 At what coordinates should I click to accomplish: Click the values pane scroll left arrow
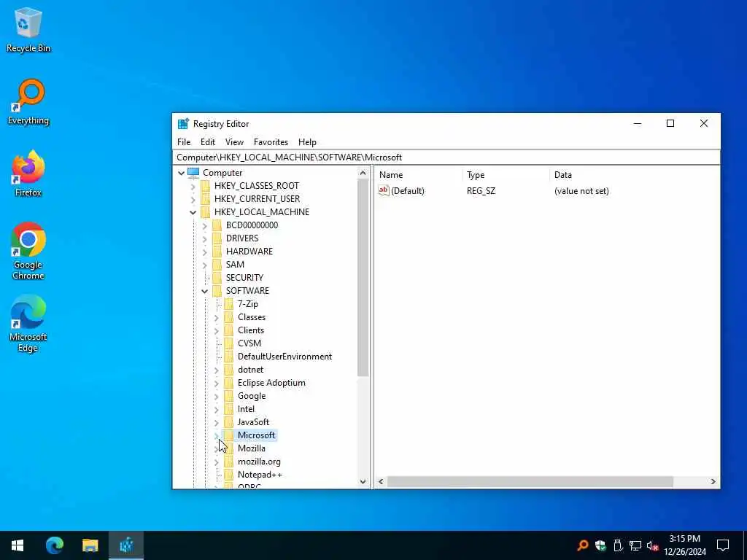pos(381,481)
